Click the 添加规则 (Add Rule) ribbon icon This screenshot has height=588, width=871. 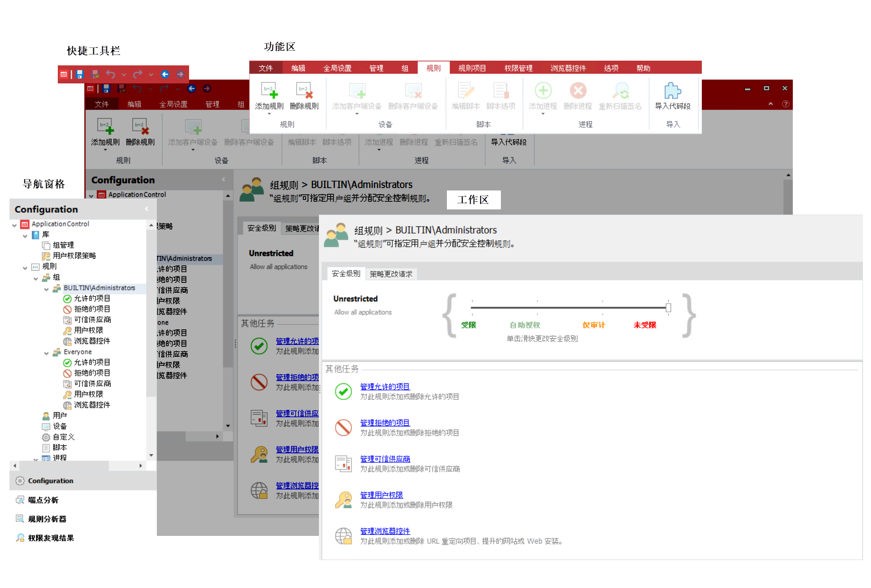click(269, 90)
